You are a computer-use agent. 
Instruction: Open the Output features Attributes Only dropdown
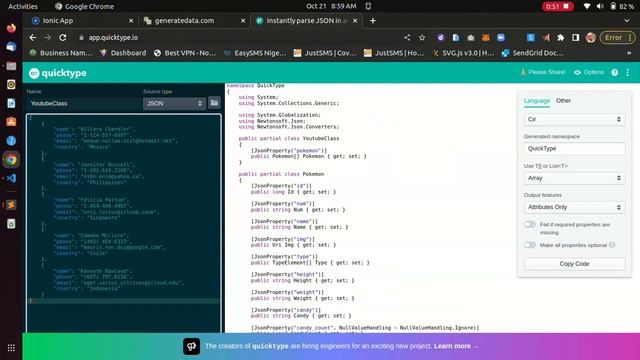click(x=574, y=207)
